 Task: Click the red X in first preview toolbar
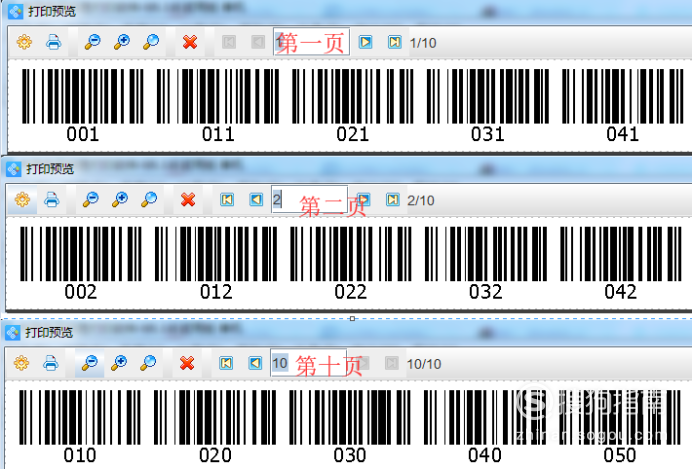tap(190, 42)
